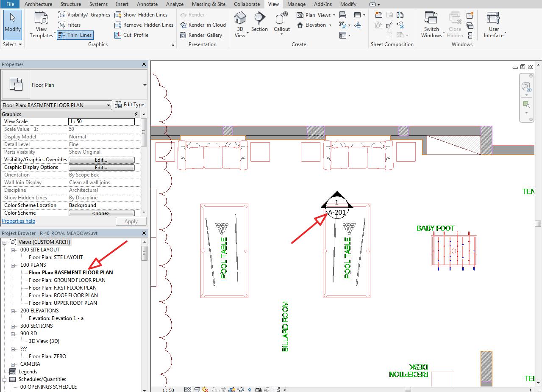Screen dimensions: 542x392
Task: Open the Properties help link
Action: point(19,221)
